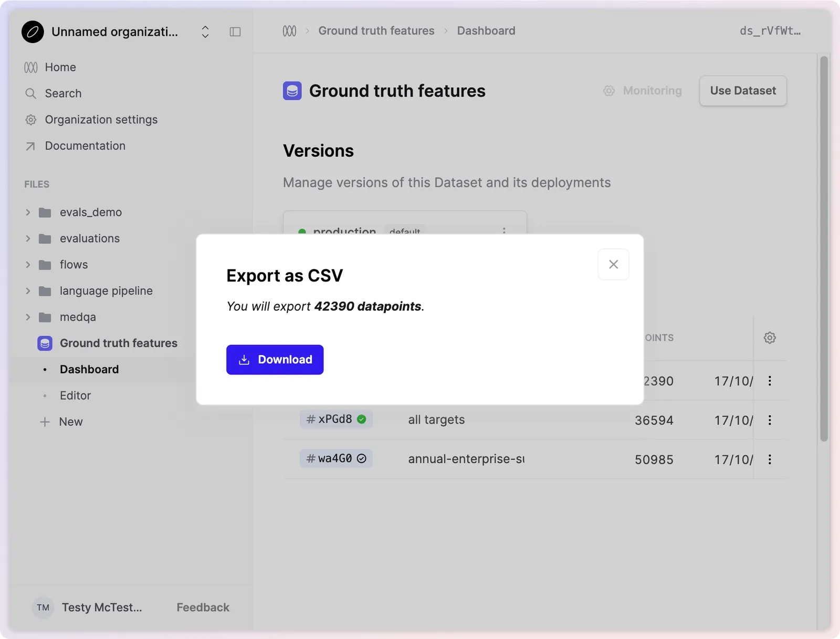Click the vertical page scrollbar

coord(824,248)
